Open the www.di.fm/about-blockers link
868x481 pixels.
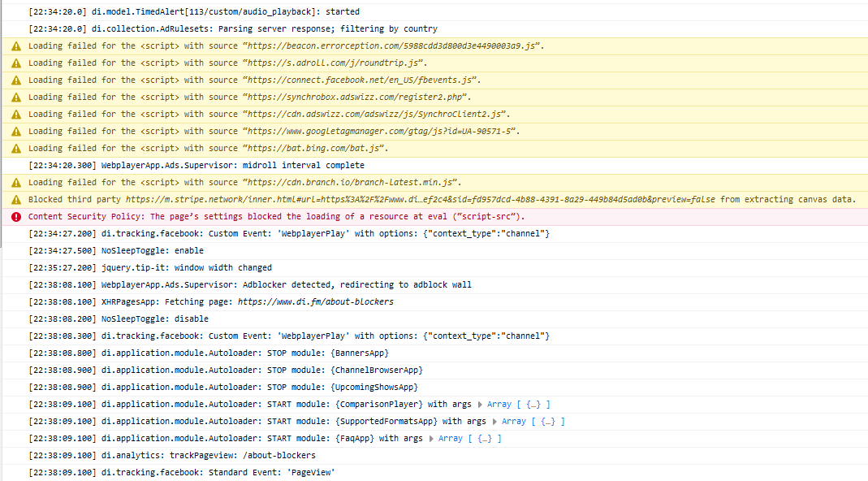pos(316,302)
